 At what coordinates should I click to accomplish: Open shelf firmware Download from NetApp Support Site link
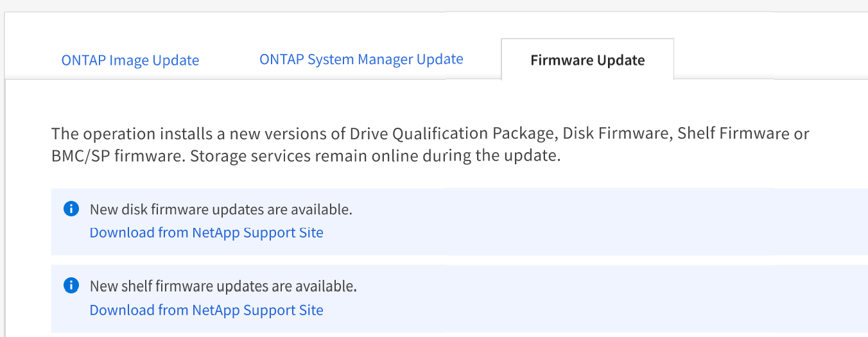[x=206, y=310]
